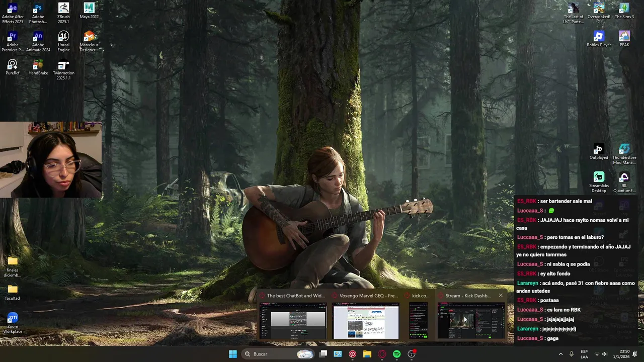Viewport: 644px width, 362px height.
Task: Select the 'finales diciemb...' folder
Action: point(13,267)
